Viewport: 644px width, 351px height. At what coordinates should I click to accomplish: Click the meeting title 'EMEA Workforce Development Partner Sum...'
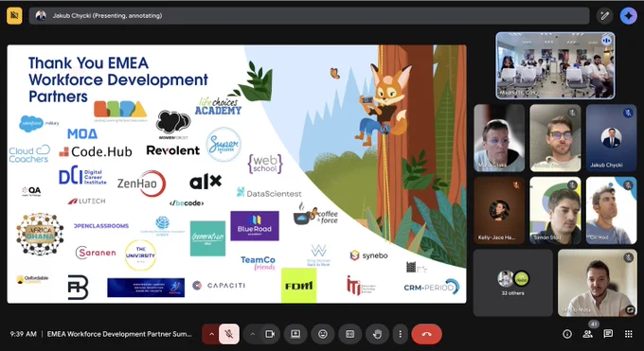[119, 334]
